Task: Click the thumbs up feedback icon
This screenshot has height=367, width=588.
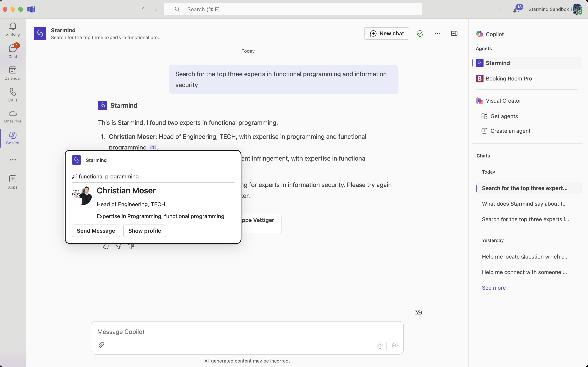Action: 106,247
